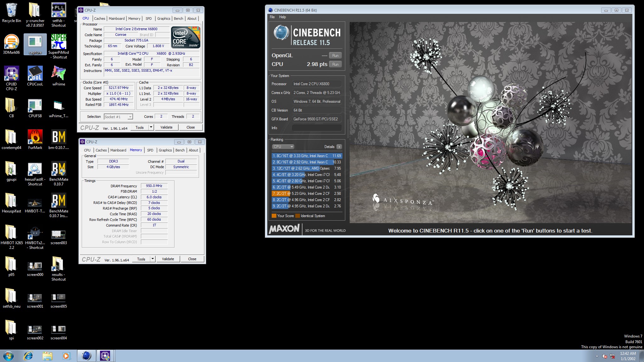Open the Cinebench Help menu
This screenshot has height=362, width=644.
(x=283, y=17)
